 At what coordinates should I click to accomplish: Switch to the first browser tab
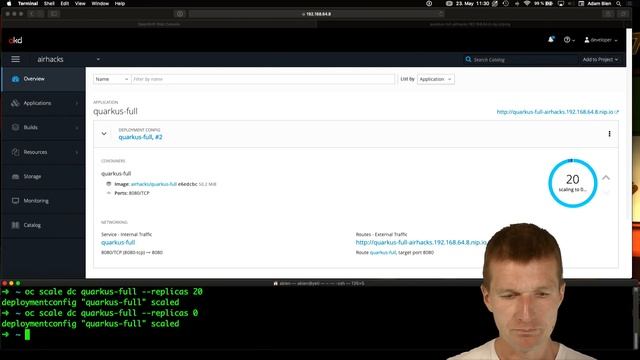coord(159,24)
